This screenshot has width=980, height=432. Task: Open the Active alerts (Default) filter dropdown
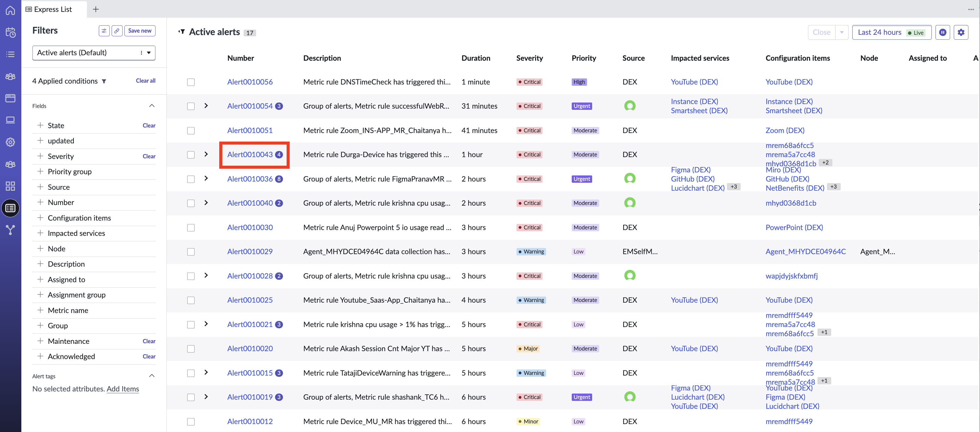pyautogui.click(x=94, y=53)
